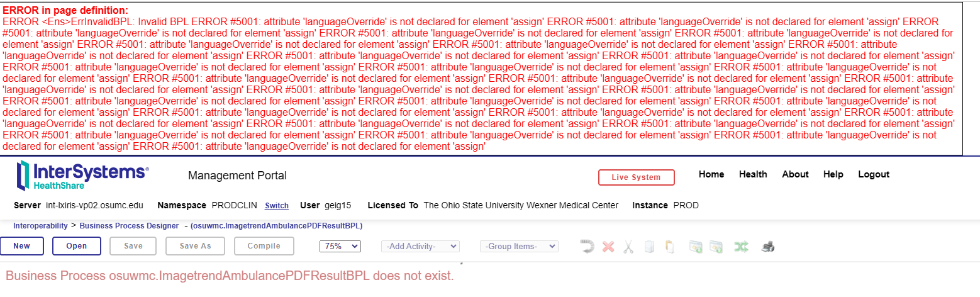Click the red X delete icon
Viewport: 980px width, 297px height.
[x=608, y=247]
